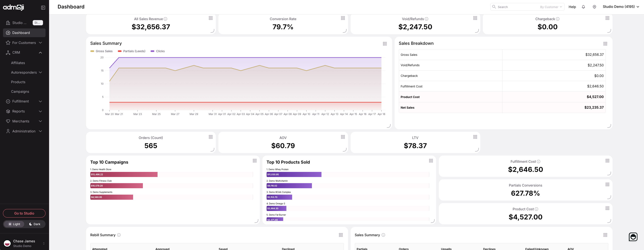Screen dimensions: 644x250
Task: Click the Go to Studio button
Action: [x=24, y=213]
